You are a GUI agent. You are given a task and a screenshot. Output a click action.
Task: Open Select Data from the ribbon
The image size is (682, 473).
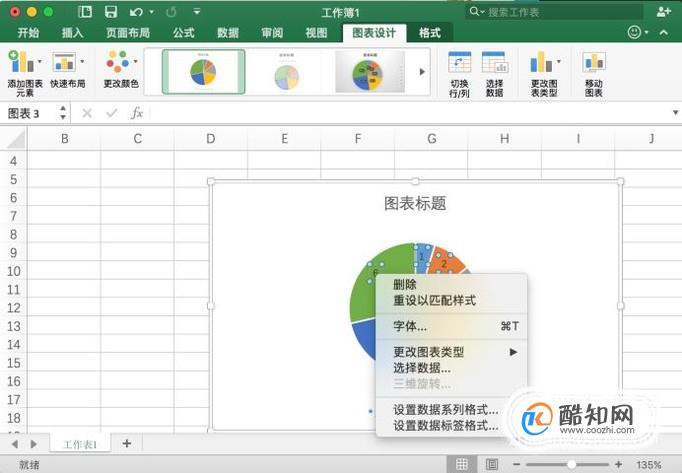click(495, 73)
